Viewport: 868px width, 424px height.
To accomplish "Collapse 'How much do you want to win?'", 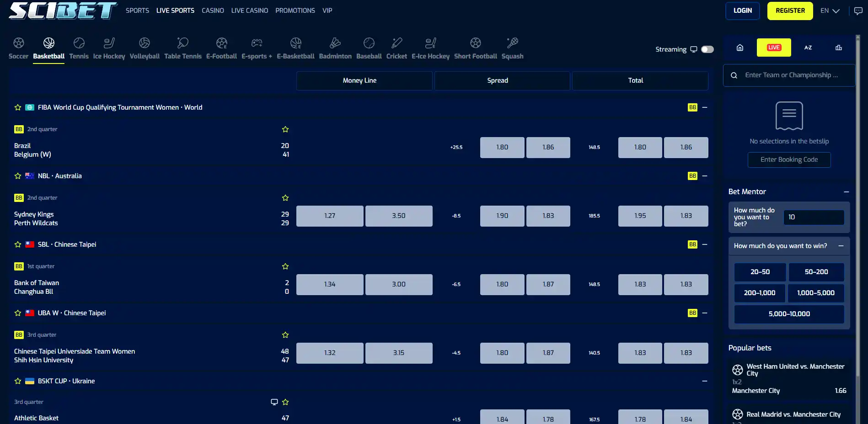I will pyautogui.click(x=841, y=246).
